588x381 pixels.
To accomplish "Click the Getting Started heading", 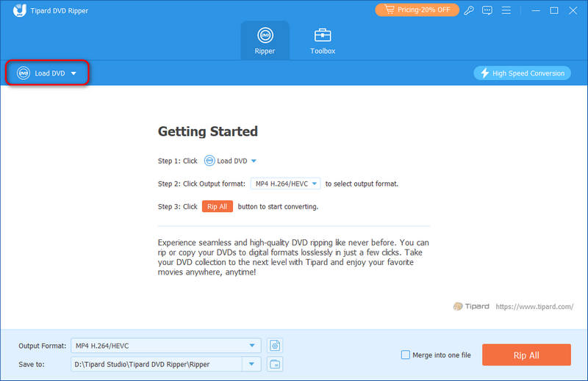I will (208, 131).
